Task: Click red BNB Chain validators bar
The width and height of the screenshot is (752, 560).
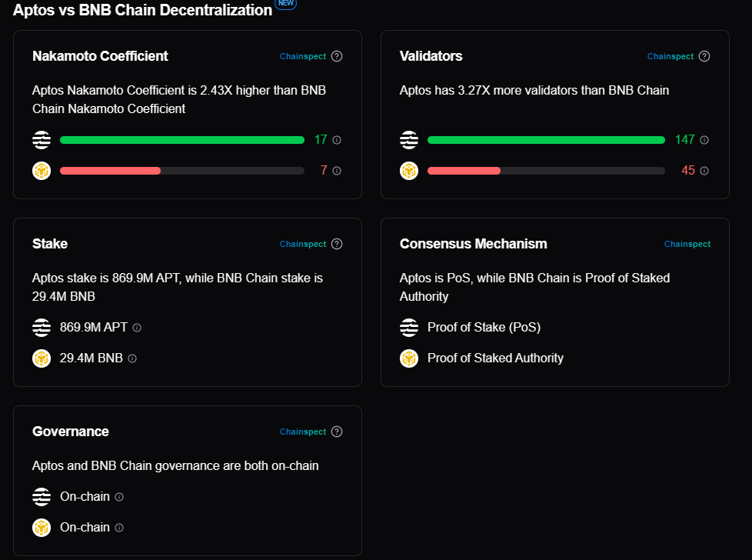Action: tap(464, 171)
